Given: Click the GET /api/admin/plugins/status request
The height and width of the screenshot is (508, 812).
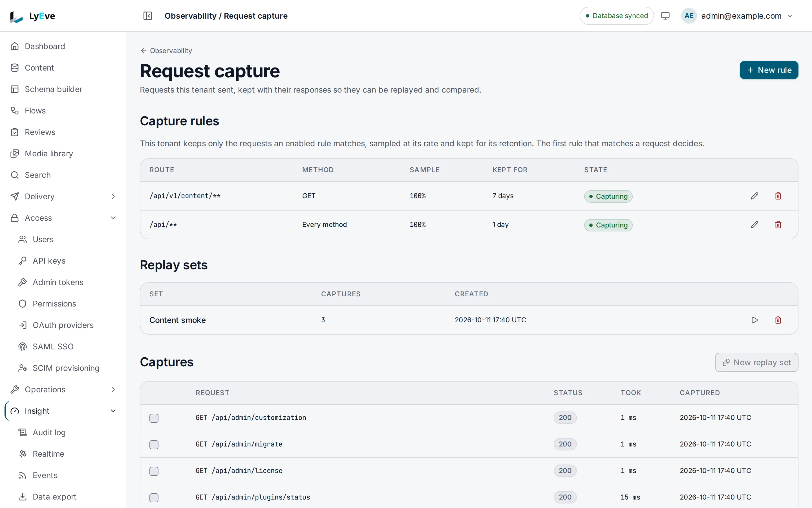Looking at the screenshot, I should (x=253, y=497).
